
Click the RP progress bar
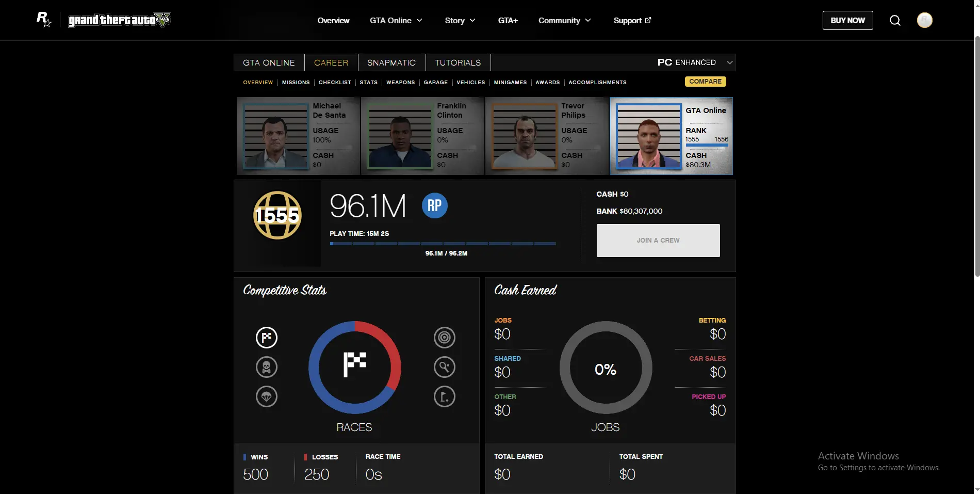coord(443,244)
